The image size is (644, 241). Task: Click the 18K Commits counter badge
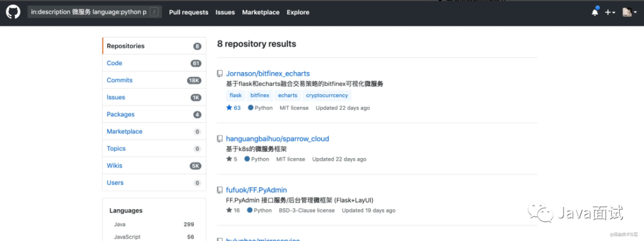(194, 81)
